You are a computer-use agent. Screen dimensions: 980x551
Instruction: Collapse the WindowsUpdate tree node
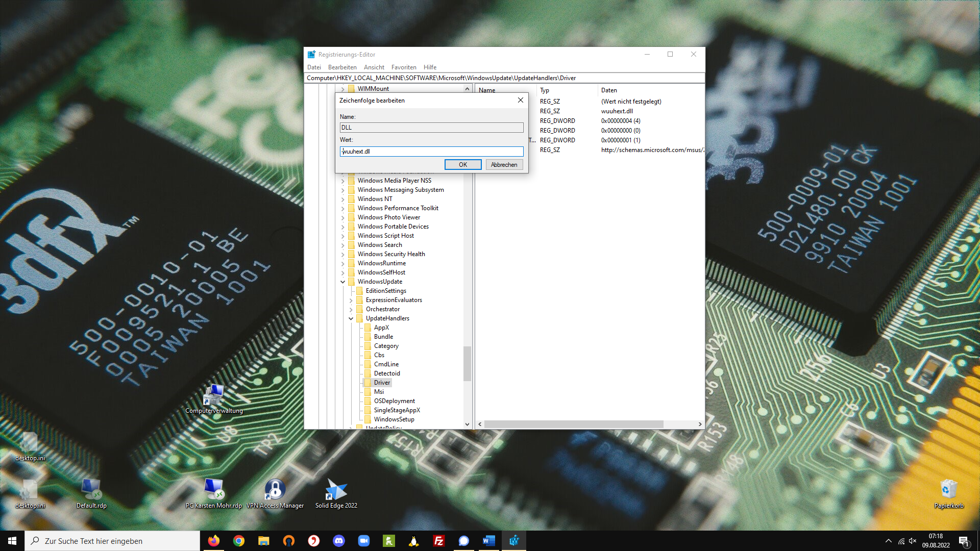342,282
